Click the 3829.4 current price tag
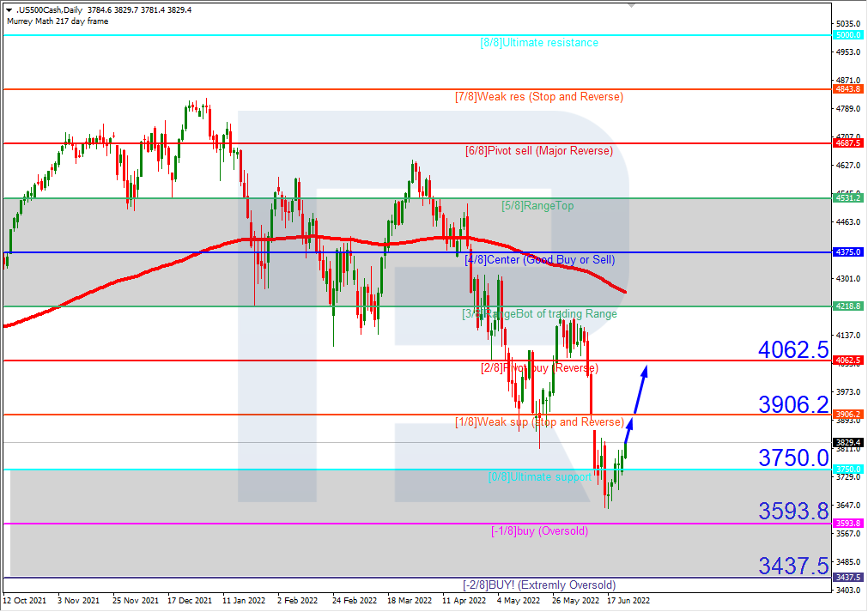 [x=847, y=443]
